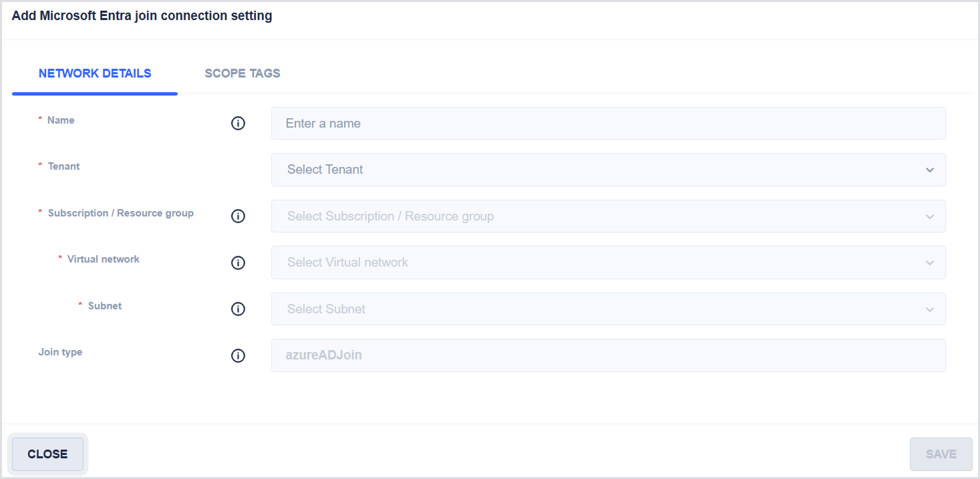The width and height of the screenshot is (980, 479).
Task: Click the dialog title text
Action: 142,16
